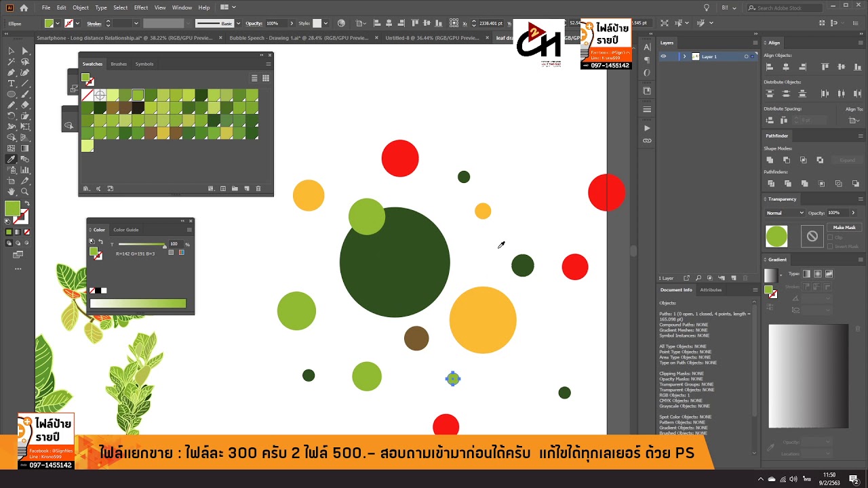Open Swatch Libraries menu icon
Image resolution: width=868 pixels, height=488 pixels.
click(86, 188)
